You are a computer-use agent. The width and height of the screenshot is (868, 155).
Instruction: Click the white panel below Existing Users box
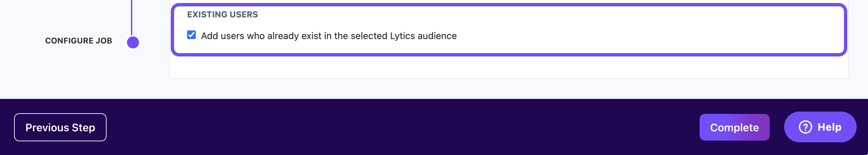505,67
